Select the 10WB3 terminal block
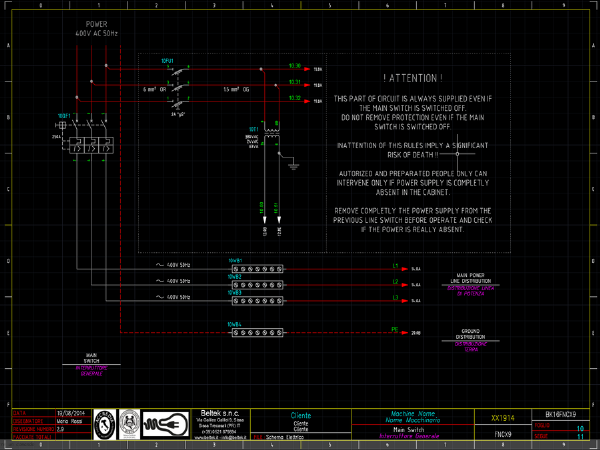 click(258, 301)
